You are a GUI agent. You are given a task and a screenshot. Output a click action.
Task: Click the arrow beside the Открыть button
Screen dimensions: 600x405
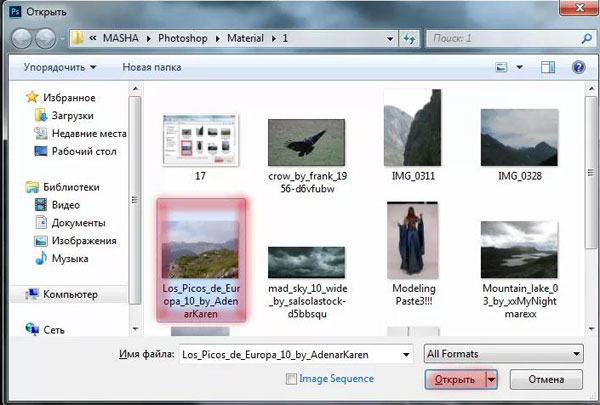tap(491, 380)
